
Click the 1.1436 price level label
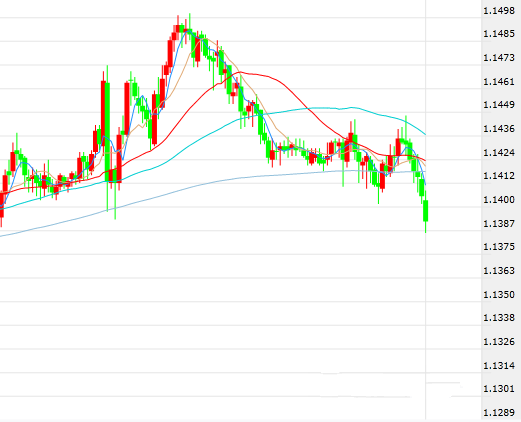click(x=499, y=129)
